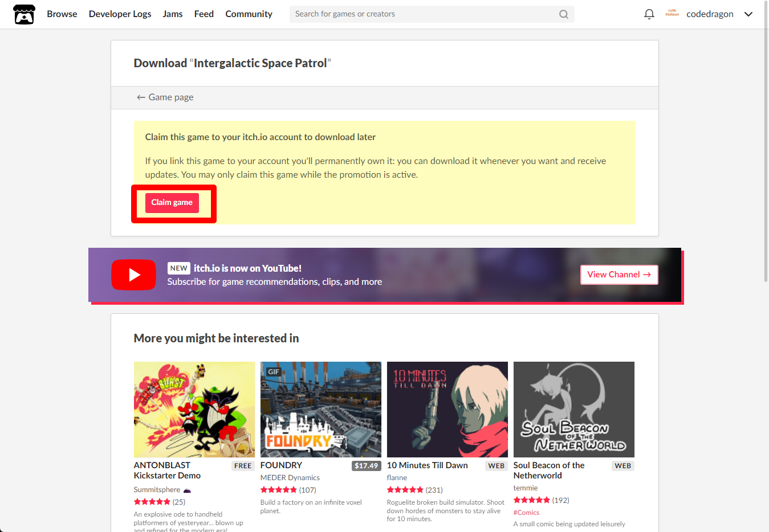Click the WEB tag on 10 Minutes Till Dawn
This screenshot has width=769, height=532.
[x=497, y=466]
